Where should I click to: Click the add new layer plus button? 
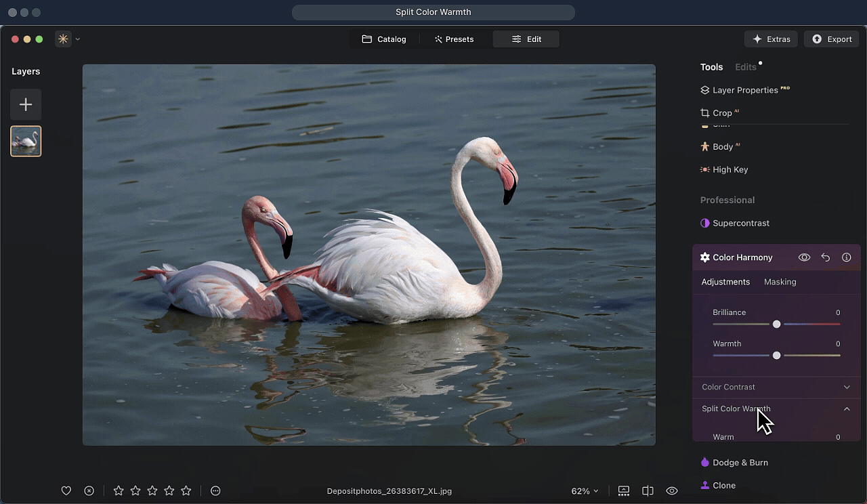(x=26, y=104)
